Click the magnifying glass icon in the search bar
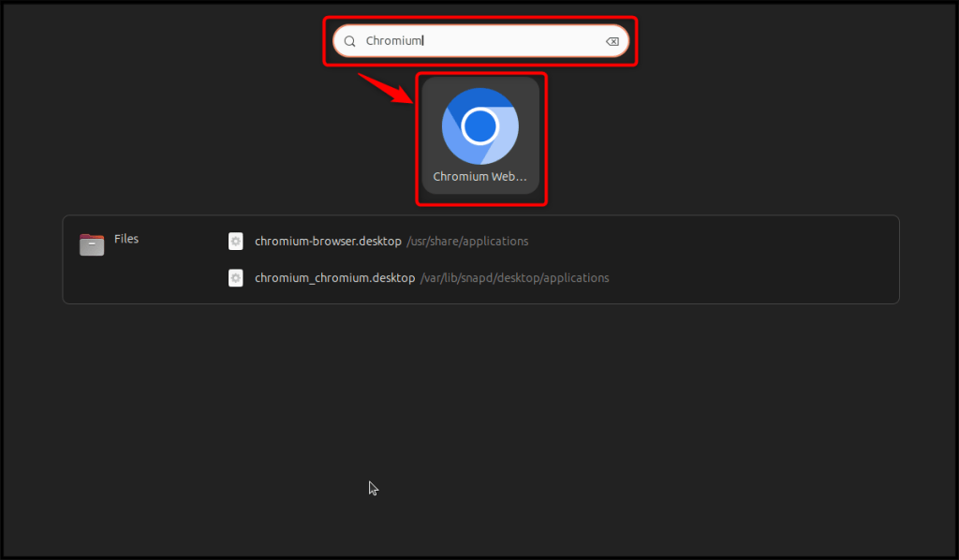 click(x=350, y=40)
